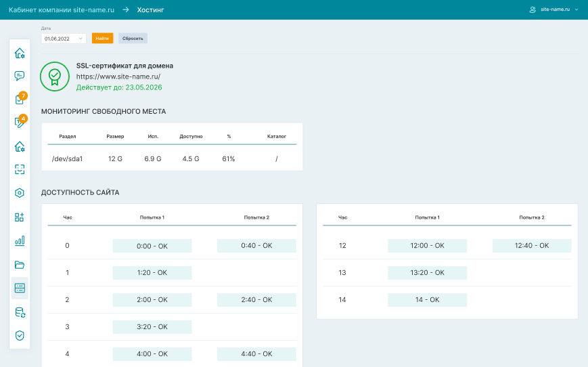The image size is (588, 367).
Task: Select the 12:40 - OK availability cell
Action: 531,246
